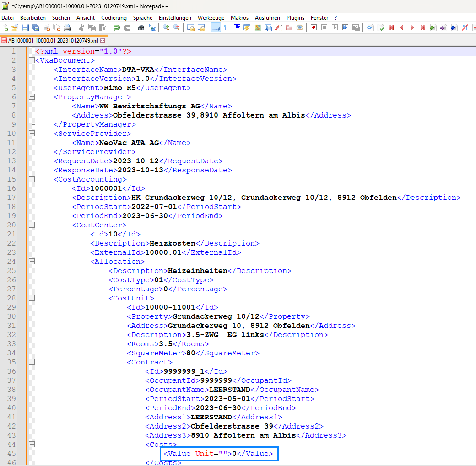Jump to first difference red bar-arrow icon
476x466 pixels.
tap(391, 28)
